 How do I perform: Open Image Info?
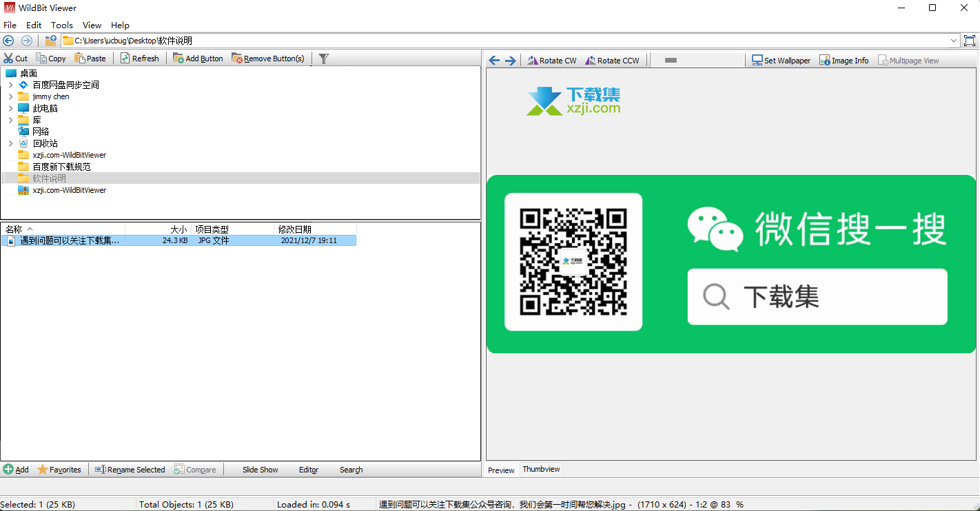click(844, 61)
